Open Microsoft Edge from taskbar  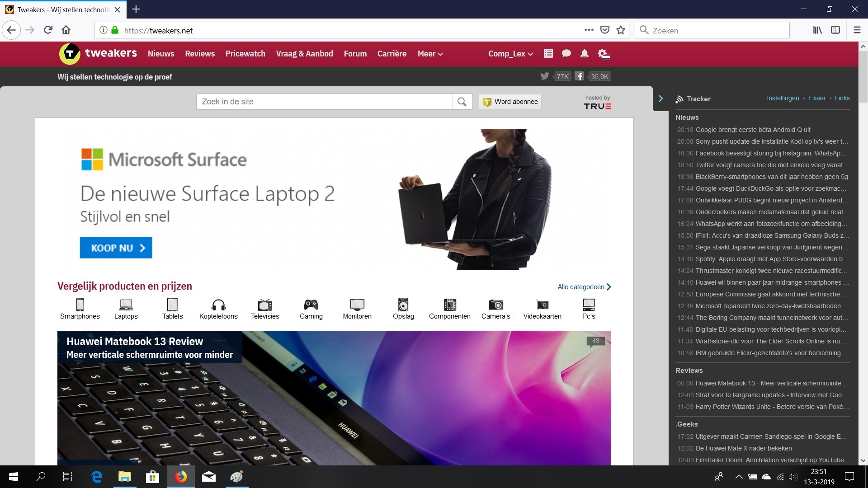click(x=97, y=477)
